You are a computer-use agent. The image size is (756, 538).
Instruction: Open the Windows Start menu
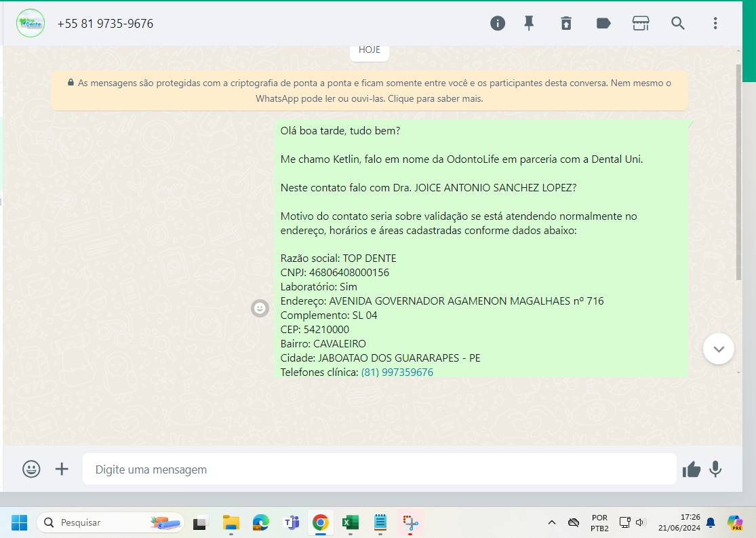coord(19,522)
